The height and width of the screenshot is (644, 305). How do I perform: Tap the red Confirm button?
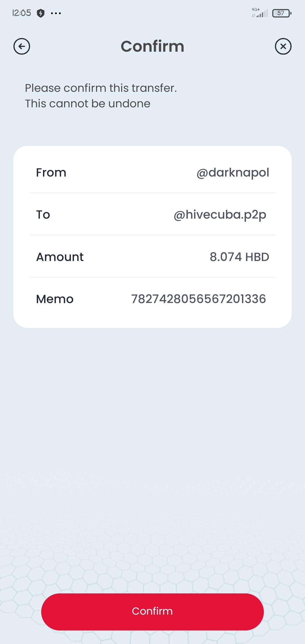(x=152, y=612)
